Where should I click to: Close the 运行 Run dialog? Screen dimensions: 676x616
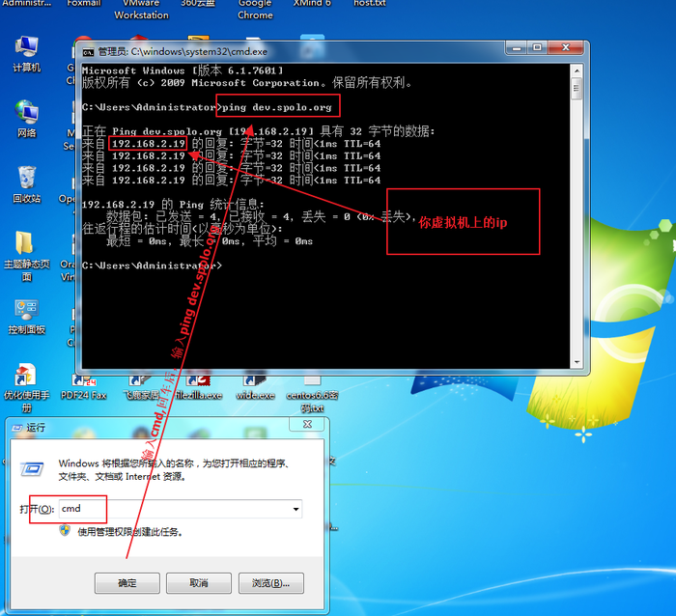click(x=307, y=424)
